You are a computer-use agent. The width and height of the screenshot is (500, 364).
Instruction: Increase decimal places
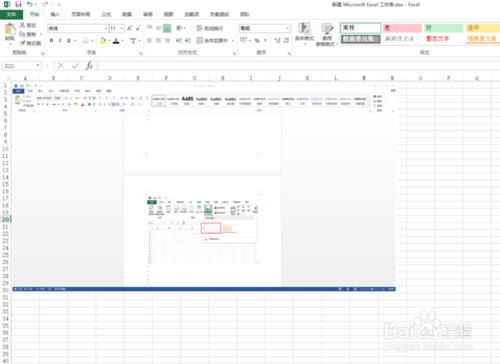[277, 40]
